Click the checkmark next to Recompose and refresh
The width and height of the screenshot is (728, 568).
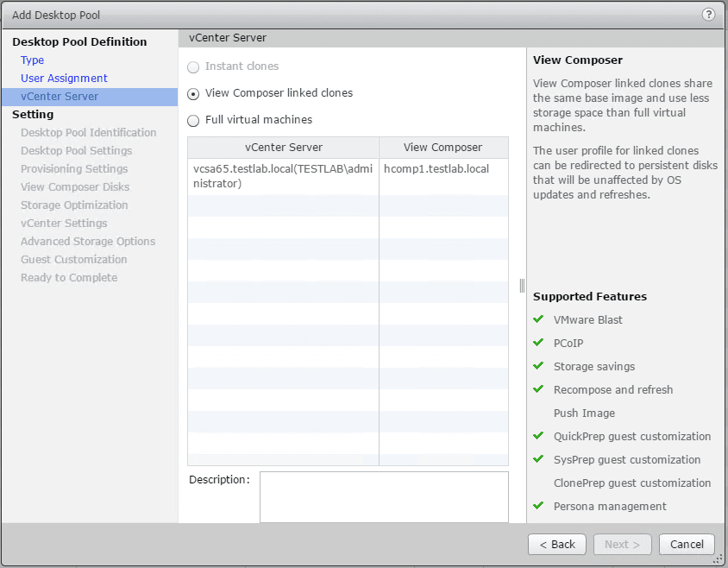click(538, 389)
